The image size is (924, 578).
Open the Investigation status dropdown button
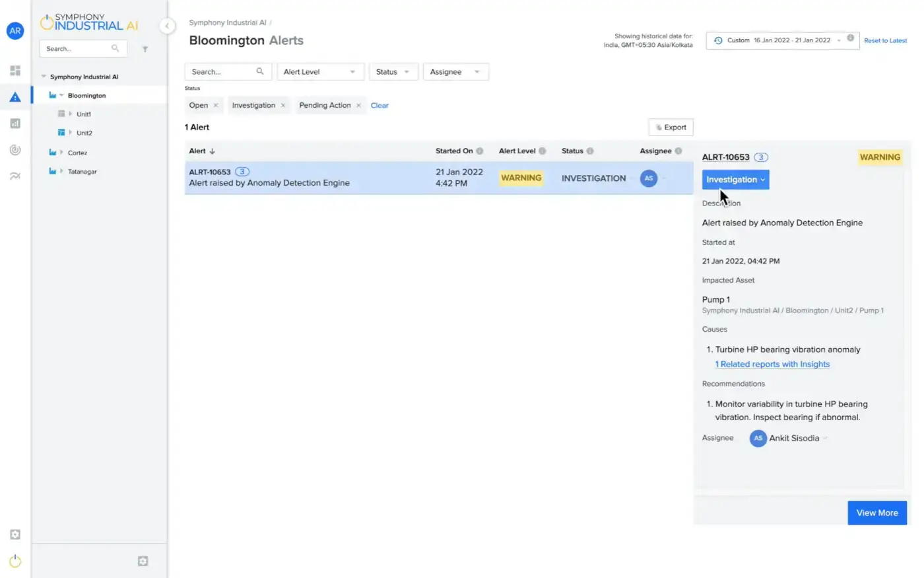[x=735, y=180]
